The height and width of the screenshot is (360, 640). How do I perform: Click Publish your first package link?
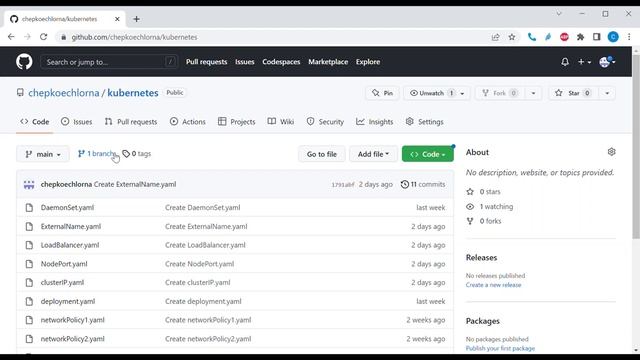(x=500, y=348)
